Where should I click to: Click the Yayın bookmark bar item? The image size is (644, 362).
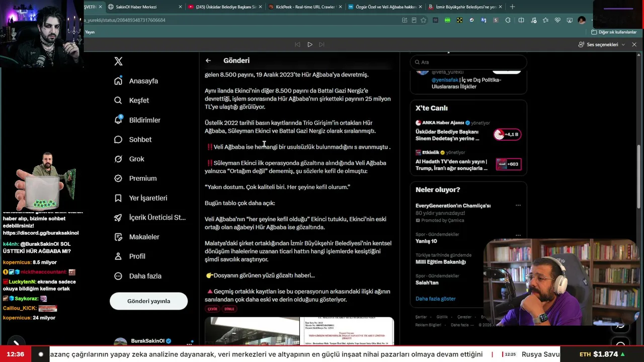tap(90, 32)
